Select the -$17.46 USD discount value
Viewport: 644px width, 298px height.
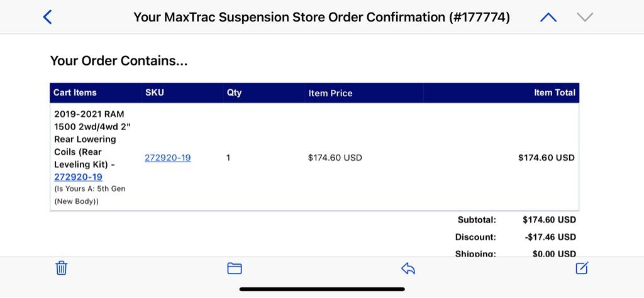click(550, 237)
